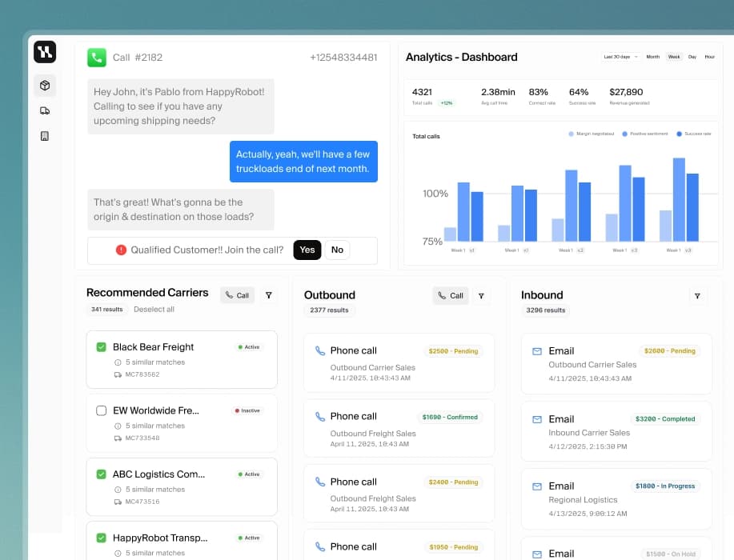Filter the Outbound list

pyautogui.click(x=481, y=296)
